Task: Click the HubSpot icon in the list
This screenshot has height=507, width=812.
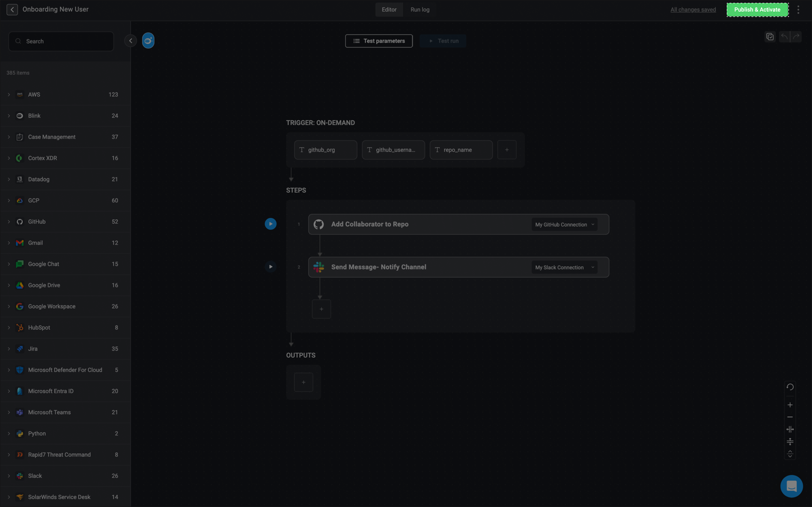Action: pos(20,328)
